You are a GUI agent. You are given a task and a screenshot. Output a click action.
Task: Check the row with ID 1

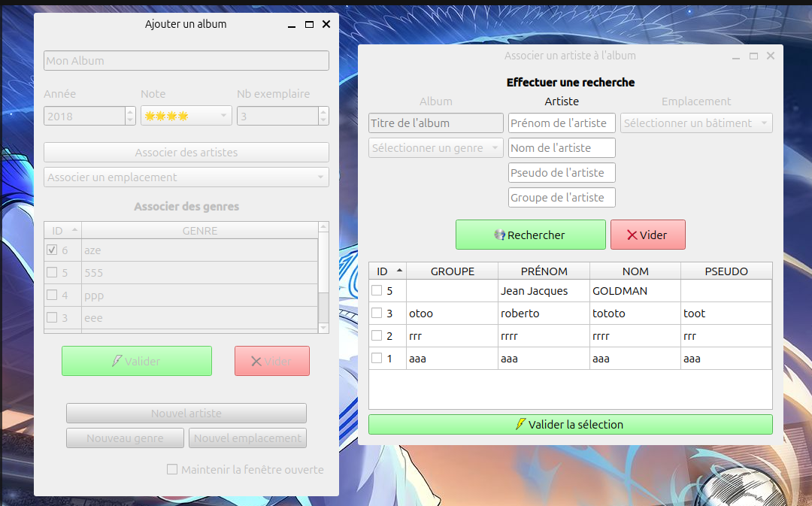point(377,359)
